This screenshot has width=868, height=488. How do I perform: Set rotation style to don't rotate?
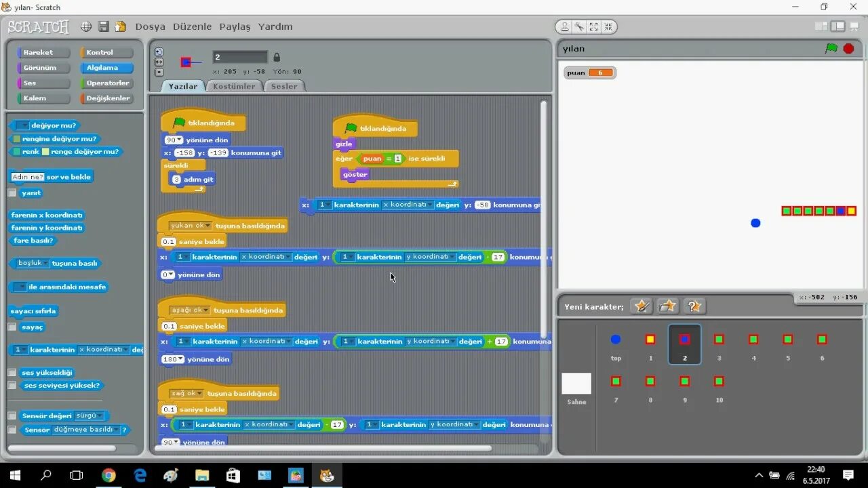point(159,72)
